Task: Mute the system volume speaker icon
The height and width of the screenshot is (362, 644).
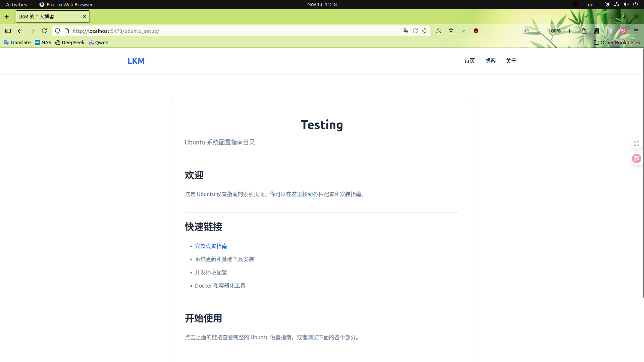Action: pyautogui.click(x=626, y=4)
